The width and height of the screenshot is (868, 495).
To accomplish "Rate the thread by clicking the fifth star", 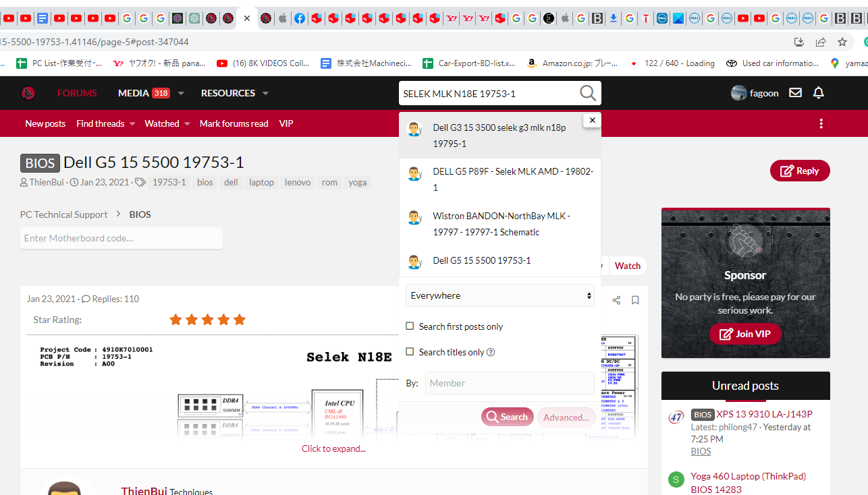I will (240, 319).
